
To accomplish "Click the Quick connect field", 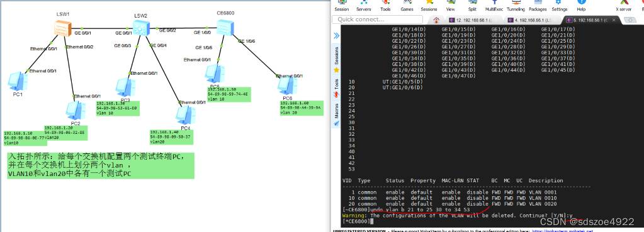I will (x=377, y=19).
